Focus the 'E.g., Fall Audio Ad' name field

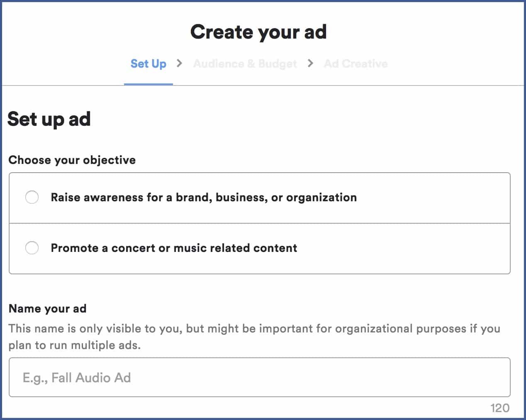260,377
